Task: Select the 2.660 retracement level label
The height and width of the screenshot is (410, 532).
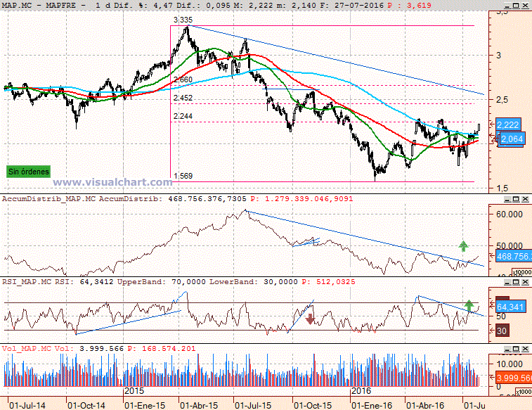Action: (183, 79)
